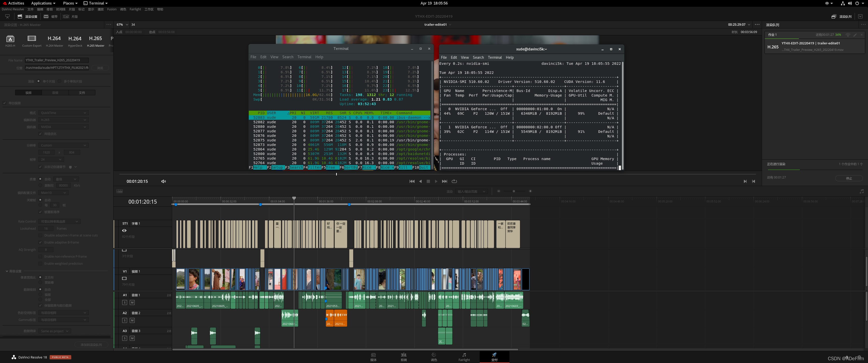The width and height of the screenshot is (868, 363).
Task: Click the 浏览 browse location button
Action: (x=100, y=68)
